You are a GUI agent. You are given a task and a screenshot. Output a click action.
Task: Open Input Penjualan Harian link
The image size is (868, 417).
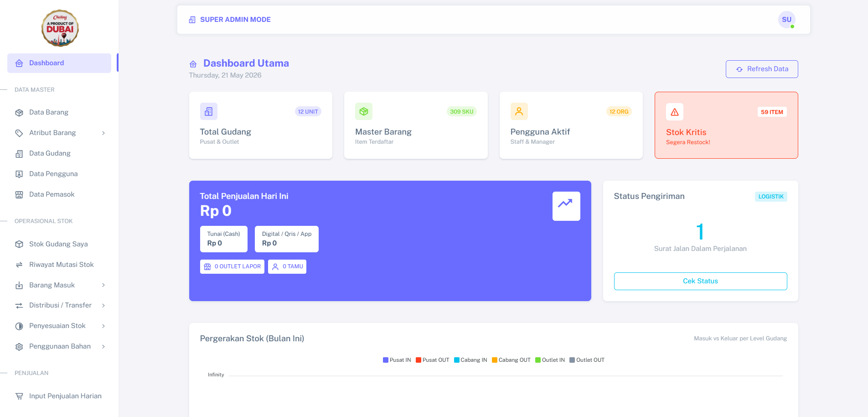59,396
